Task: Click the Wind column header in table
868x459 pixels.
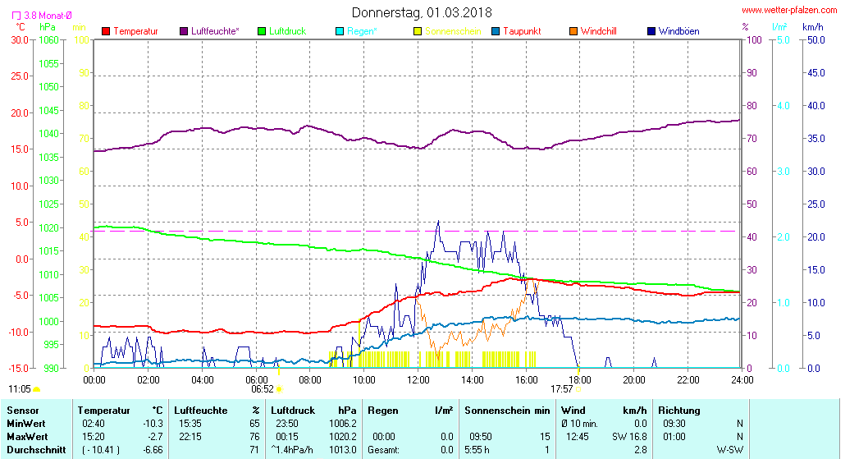Action: (573, 411)
